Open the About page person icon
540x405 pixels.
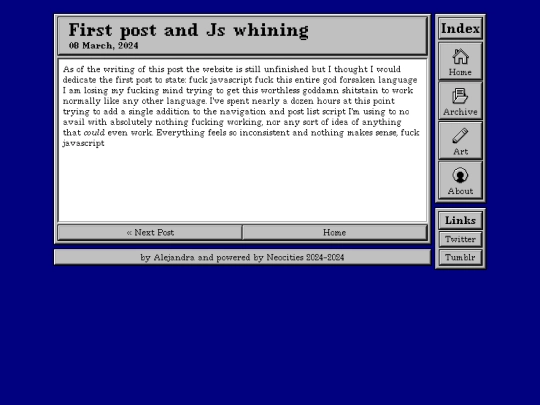(x=460, y=180)
